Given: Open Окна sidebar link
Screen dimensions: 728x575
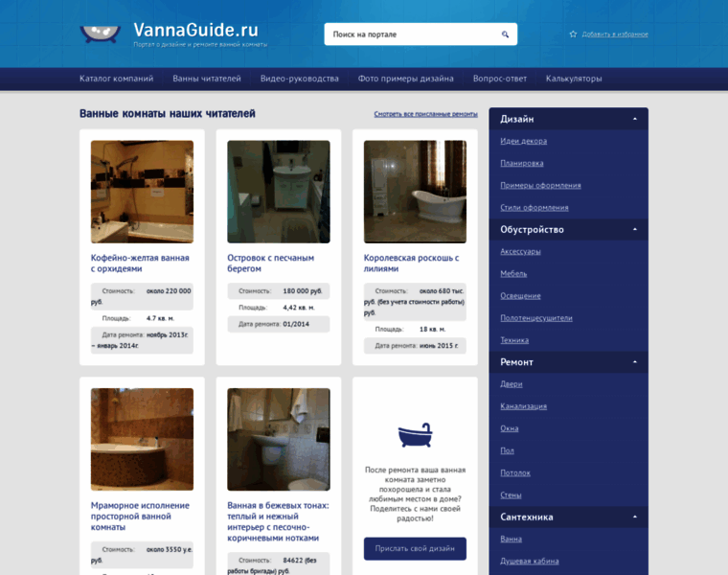Looking at the screenshot, I should pyautogui.click(x=510, y=428).
